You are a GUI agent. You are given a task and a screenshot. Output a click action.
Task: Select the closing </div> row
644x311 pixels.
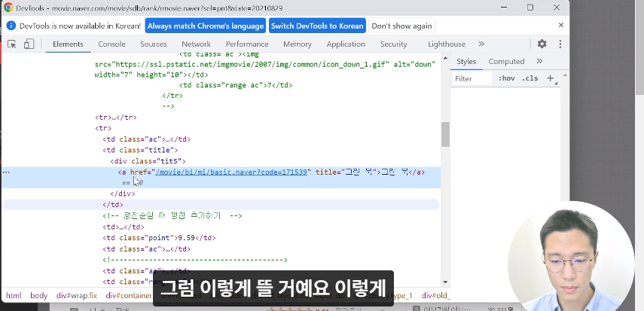coord(122,194)
